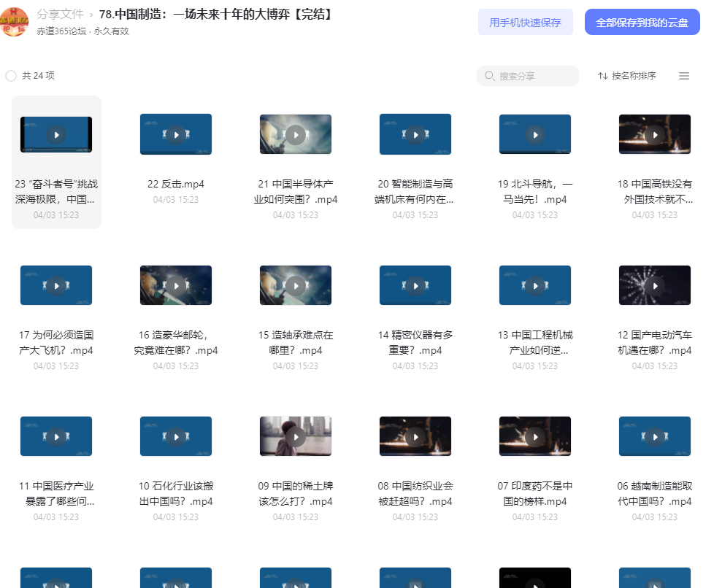Focus the 搜索分享 search field
The height and width of the screenshot is (588, 714).
point(528,76)
